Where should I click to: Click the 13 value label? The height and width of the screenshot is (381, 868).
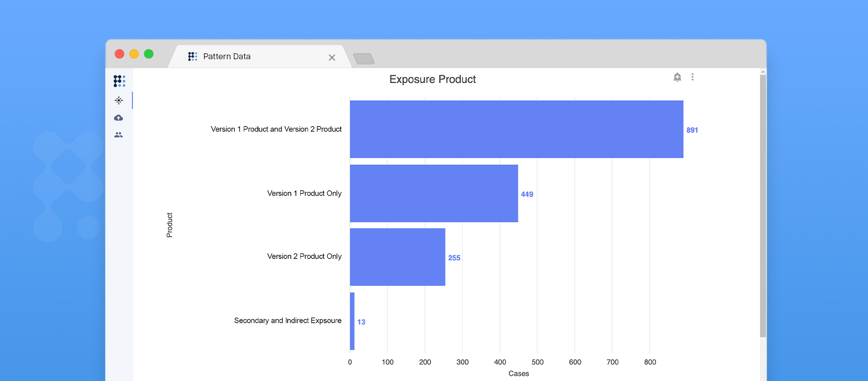361,322
